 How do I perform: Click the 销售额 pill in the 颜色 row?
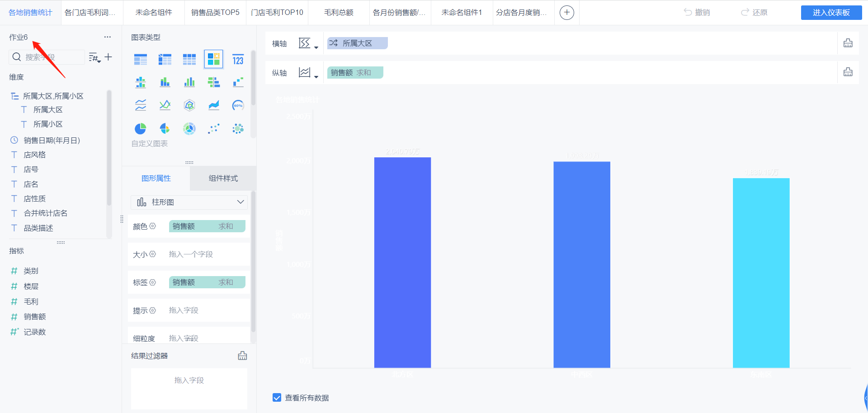[x=207, y=226]
